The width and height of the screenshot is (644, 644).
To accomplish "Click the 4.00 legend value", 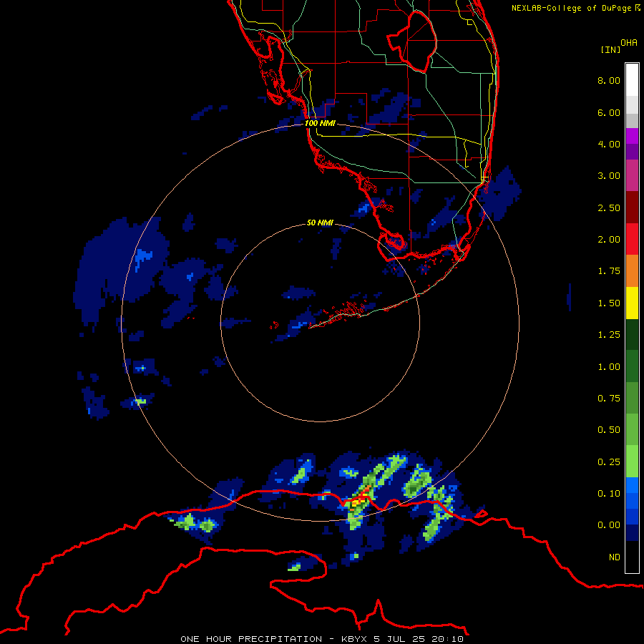I will [609, 144].
